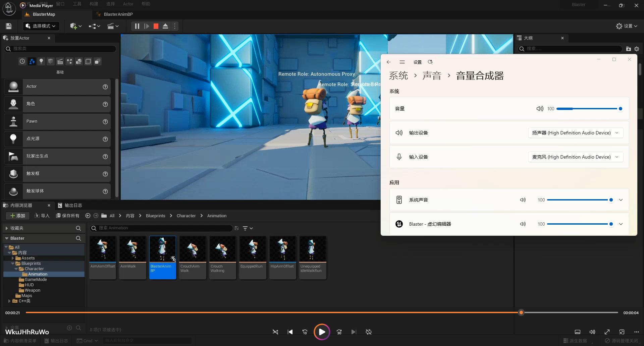Click the 声音 breadcrumb in Settings
Image resolution: width=644 pixels, height=346 pixels.
(432, 76)
